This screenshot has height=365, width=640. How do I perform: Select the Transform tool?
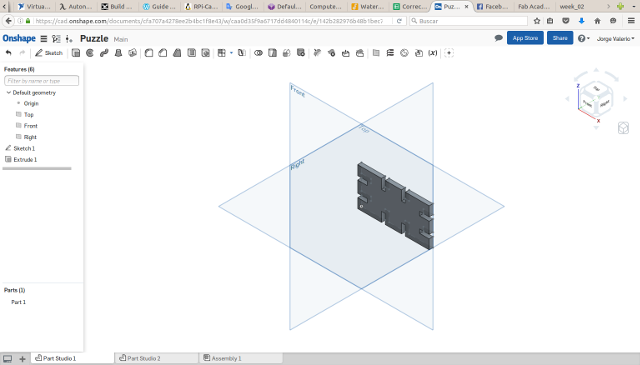(x=287, y=53)
